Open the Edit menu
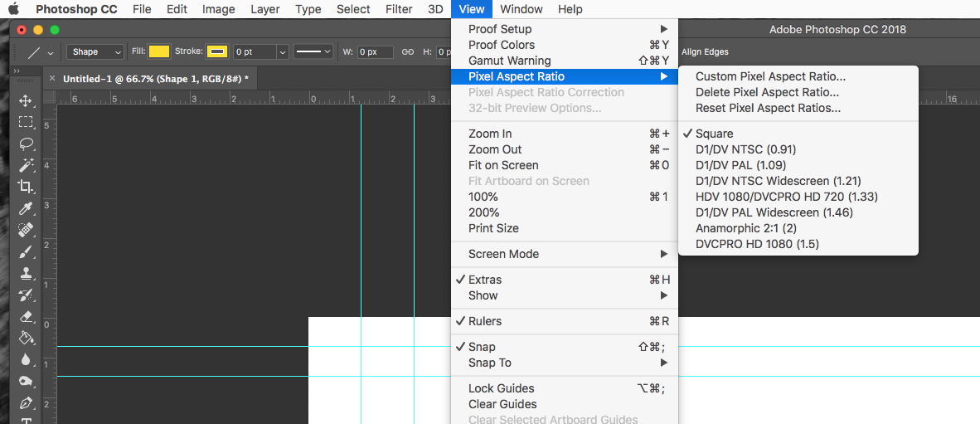Image resolution: width=980 pixels, height=424 pixels. (x=177, y=9)
